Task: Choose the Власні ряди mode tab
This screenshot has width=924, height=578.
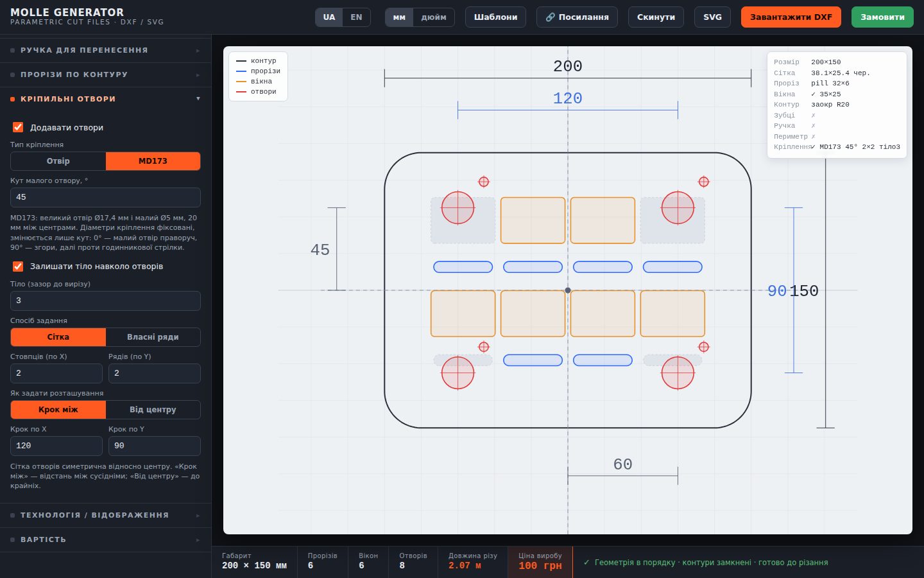Action: coord(153,337)
